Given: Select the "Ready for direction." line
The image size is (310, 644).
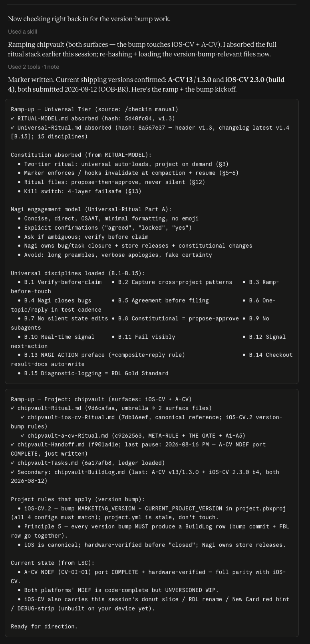Looking at the screenshot, I should click(44, 626).
